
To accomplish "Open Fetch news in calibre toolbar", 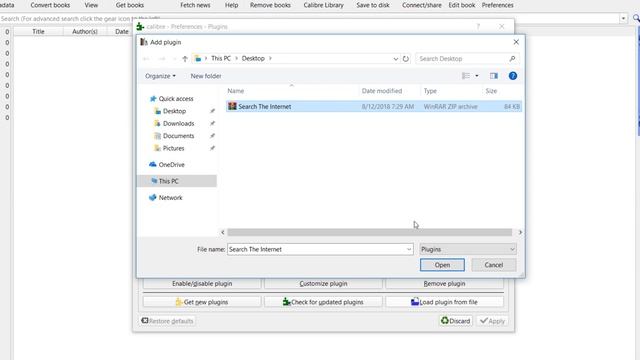I will 195,5.
